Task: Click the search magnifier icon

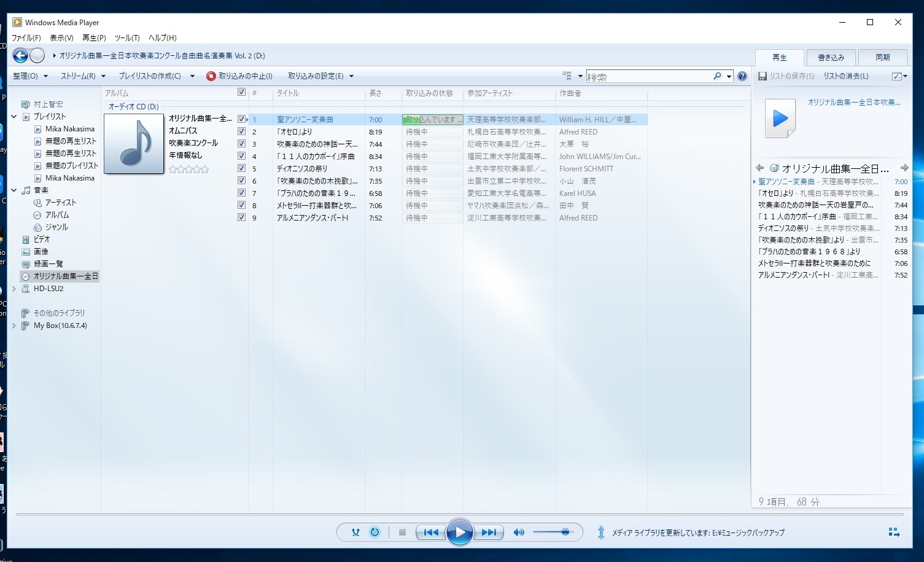Action: pos(717,76)
